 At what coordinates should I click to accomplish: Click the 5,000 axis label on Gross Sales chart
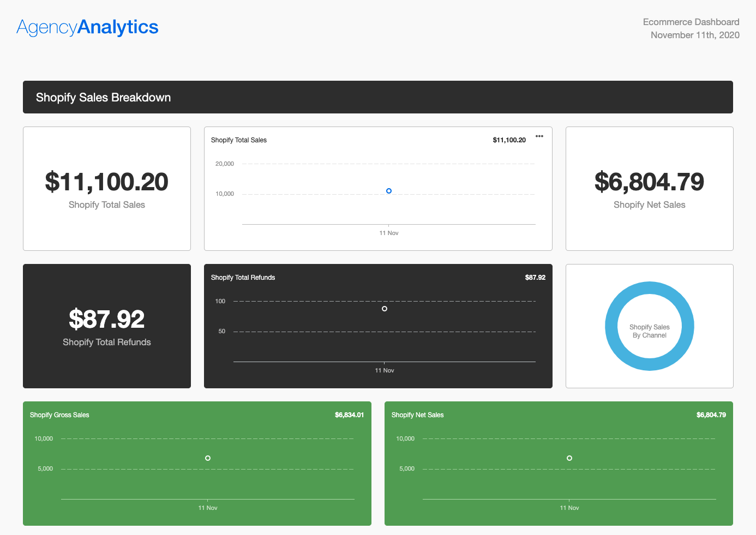click(x=45, y=468)
